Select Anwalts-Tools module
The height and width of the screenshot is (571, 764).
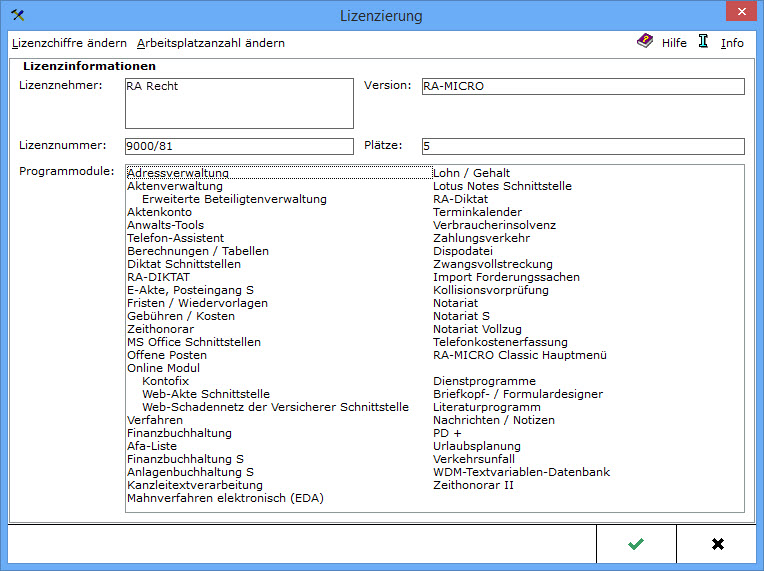165,225
